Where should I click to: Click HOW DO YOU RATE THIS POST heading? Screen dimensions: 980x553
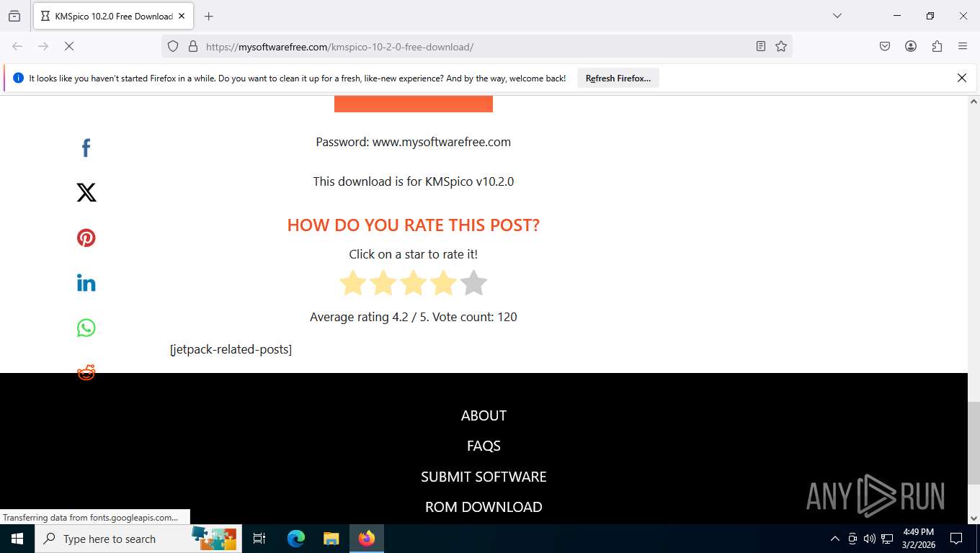click(414, 225)
